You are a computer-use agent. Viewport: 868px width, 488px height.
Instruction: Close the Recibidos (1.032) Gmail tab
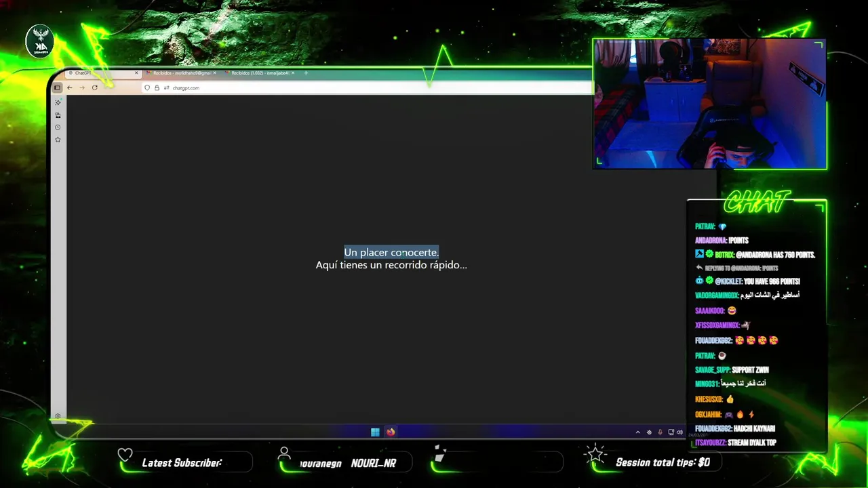tap(293, 73)
